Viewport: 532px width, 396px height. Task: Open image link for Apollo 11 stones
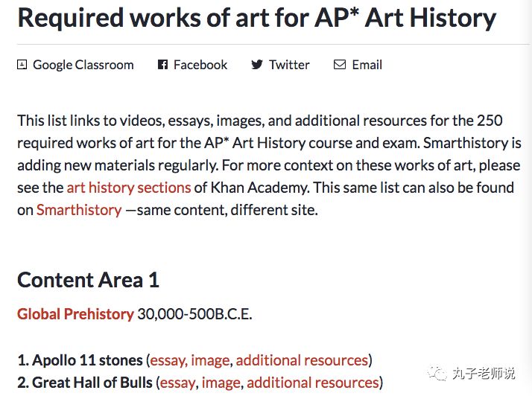[x=210, y=360]
